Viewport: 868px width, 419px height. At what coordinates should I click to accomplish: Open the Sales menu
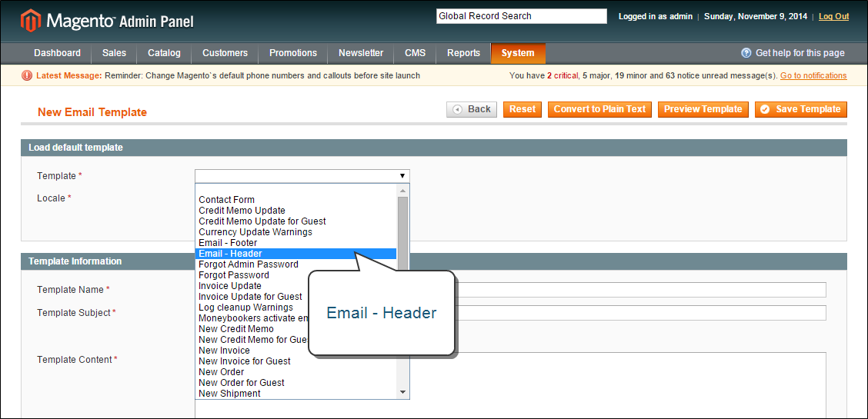[x=114, y=53]
